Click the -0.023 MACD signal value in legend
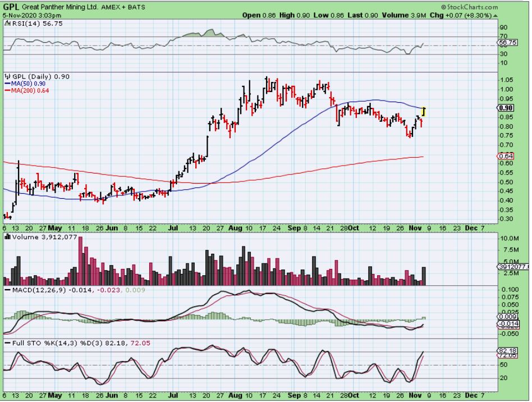Image resolution: width=532 pixels, height=402 pixels. click(x=108, y=290)
